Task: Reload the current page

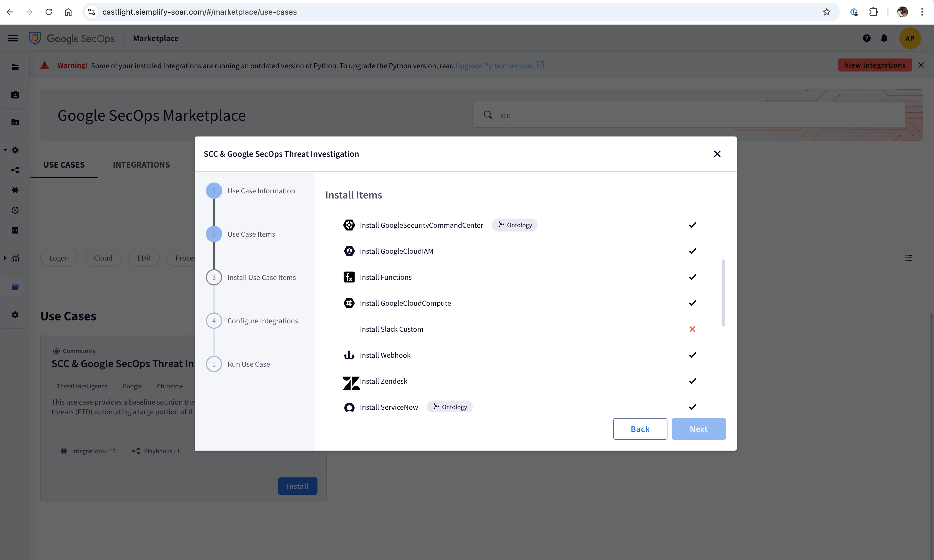Action: point(49,12)
